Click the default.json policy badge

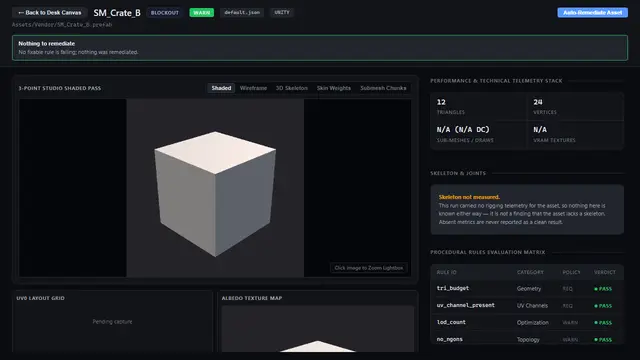click(242, 13)
